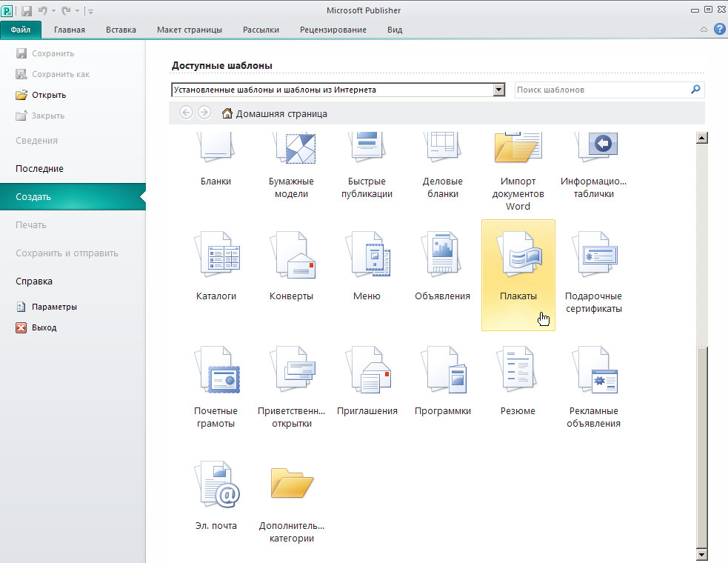Select the Приглашения template category
728x563 pixels.
pyautogui.click(x=367, y=382)
